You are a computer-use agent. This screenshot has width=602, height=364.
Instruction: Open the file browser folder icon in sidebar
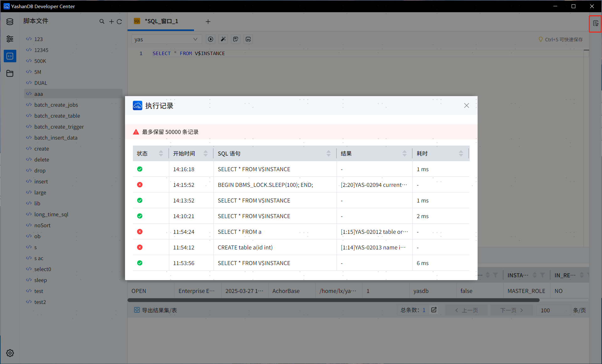click(x=10, y=73)
